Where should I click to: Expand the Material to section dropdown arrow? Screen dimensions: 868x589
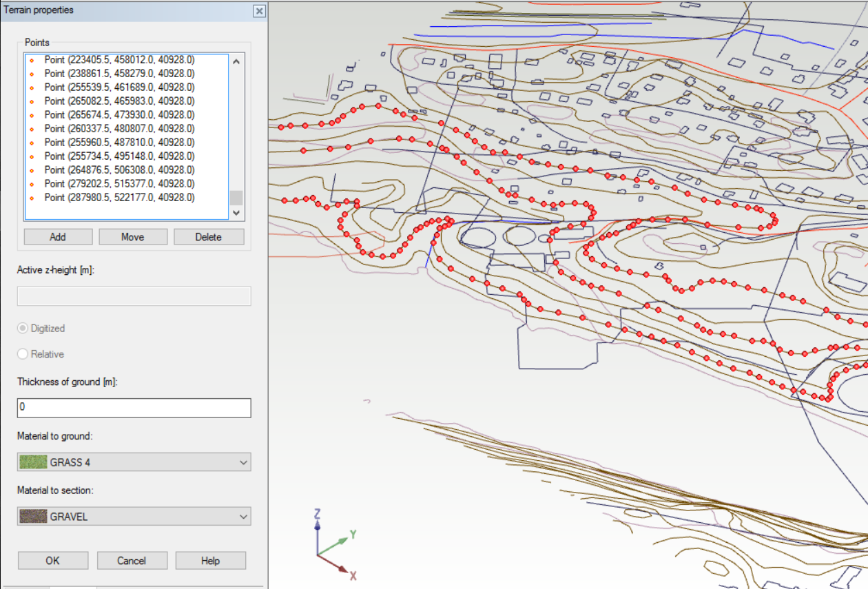coord(243,517)
